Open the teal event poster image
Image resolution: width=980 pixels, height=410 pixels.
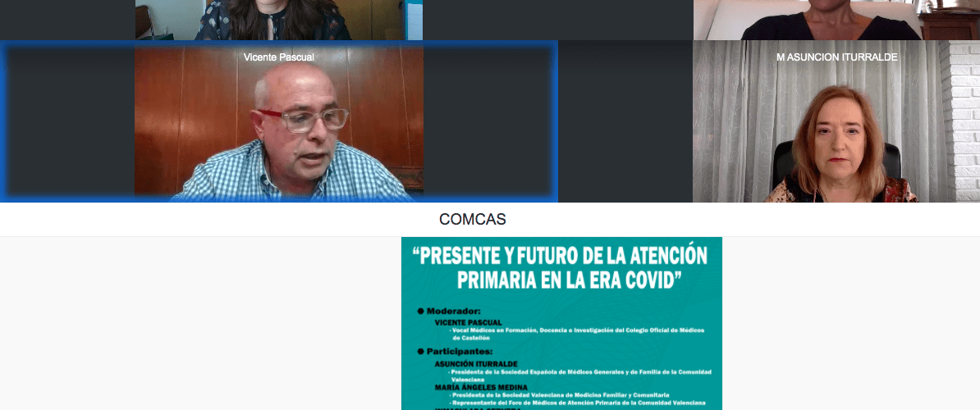click(x=562, y=323)
